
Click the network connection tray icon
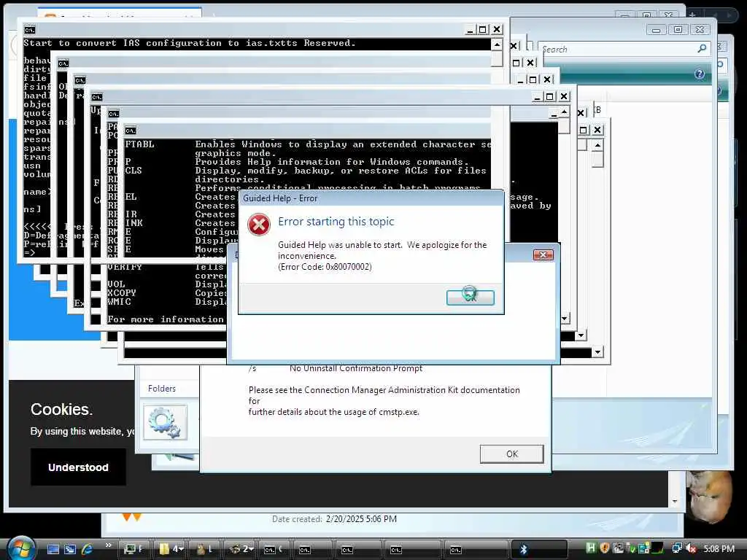coord(676,548)
